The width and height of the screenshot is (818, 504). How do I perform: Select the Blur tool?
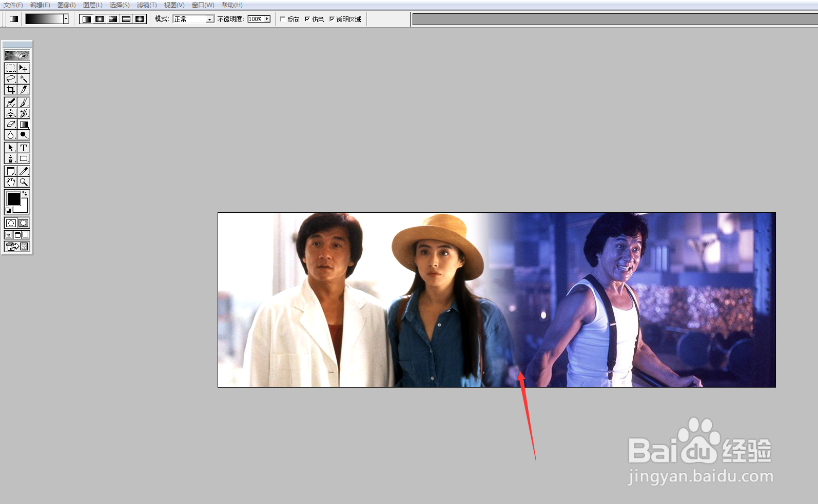click(11, 135)
